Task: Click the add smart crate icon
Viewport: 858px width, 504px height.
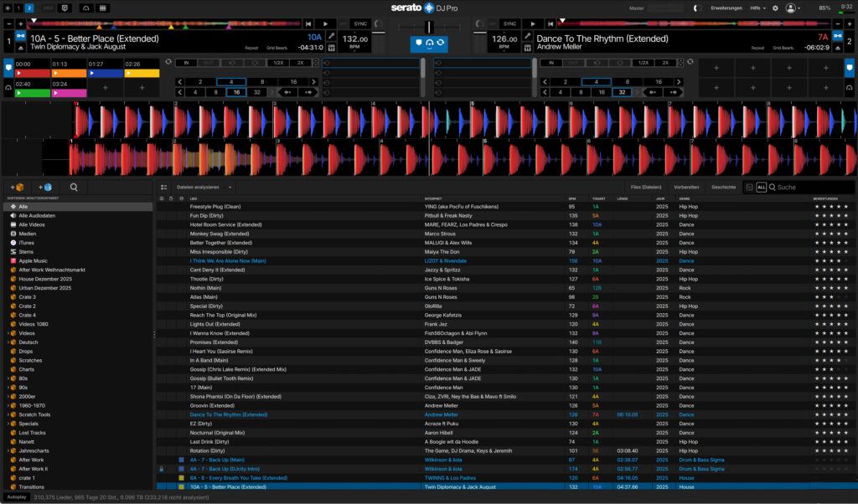Action: click(x=44, y=188)
